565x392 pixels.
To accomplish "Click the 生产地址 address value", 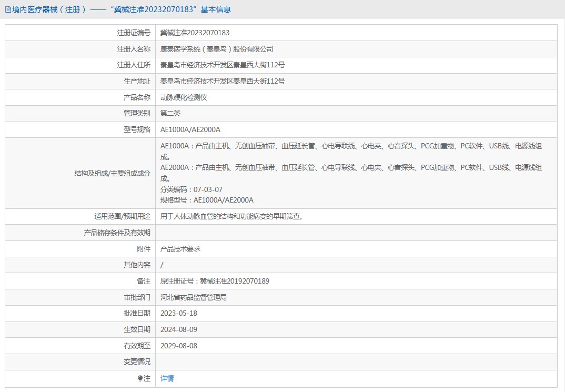I will coord(223,82).
